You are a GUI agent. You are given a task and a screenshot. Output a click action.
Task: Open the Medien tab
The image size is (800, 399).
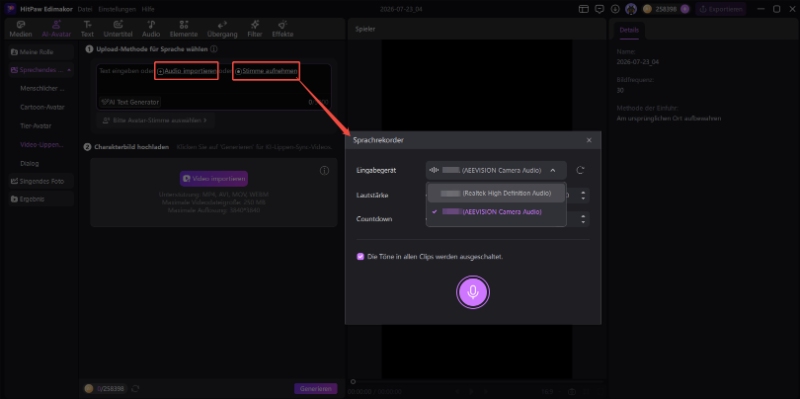pyautogui.click(x=21, y=29)
